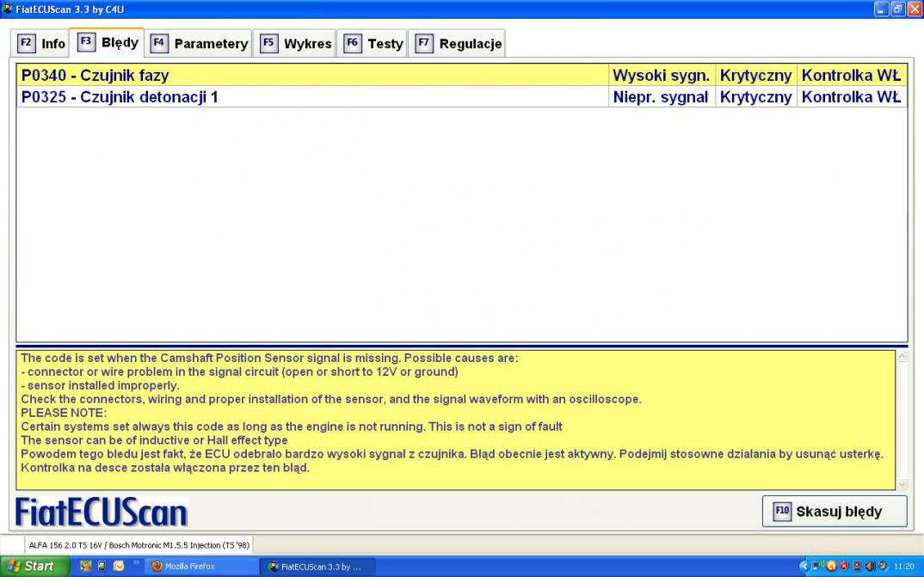This screenshot has height=577, width=924.
Task: Click the first quick launch icon
Action: click(85, 567)
